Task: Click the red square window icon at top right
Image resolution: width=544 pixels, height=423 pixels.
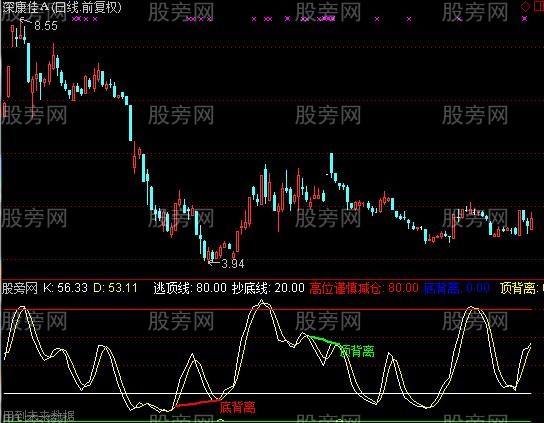Action: pyautogui.click(x=538, y=7)
